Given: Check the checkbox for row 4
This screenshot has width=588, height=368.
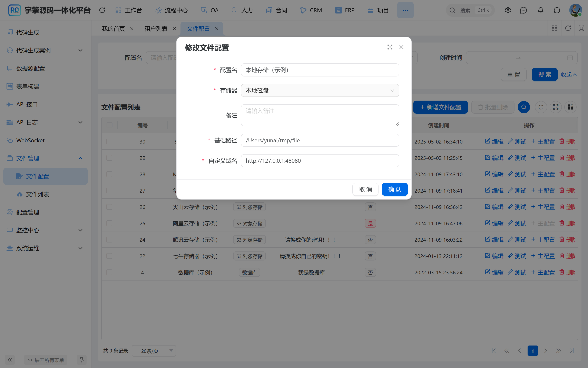Looking at the screenshot, I should pos(109,272).
